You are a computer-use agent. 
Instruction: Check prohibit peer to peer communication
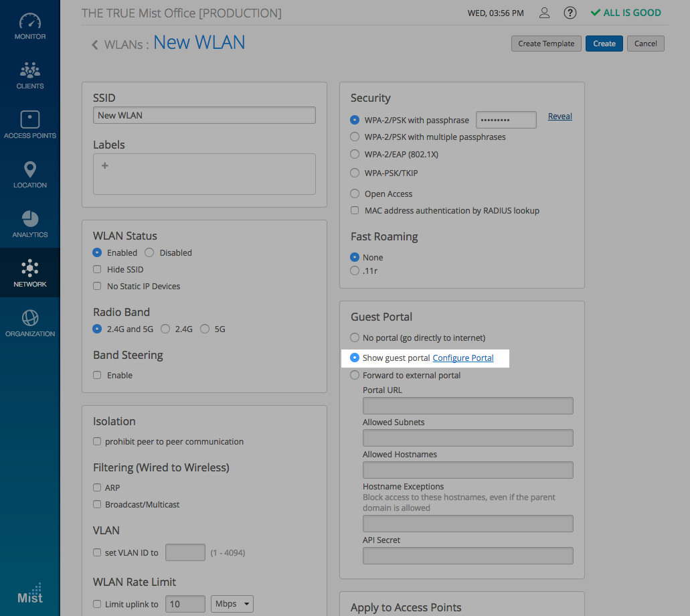point(97,442)
